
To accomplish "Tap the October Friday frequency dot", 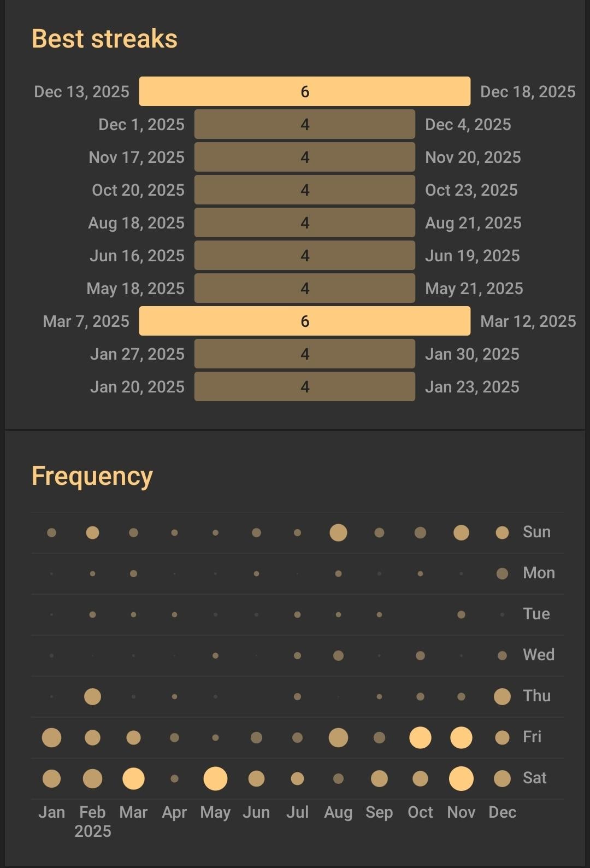I will pos(420,737).
